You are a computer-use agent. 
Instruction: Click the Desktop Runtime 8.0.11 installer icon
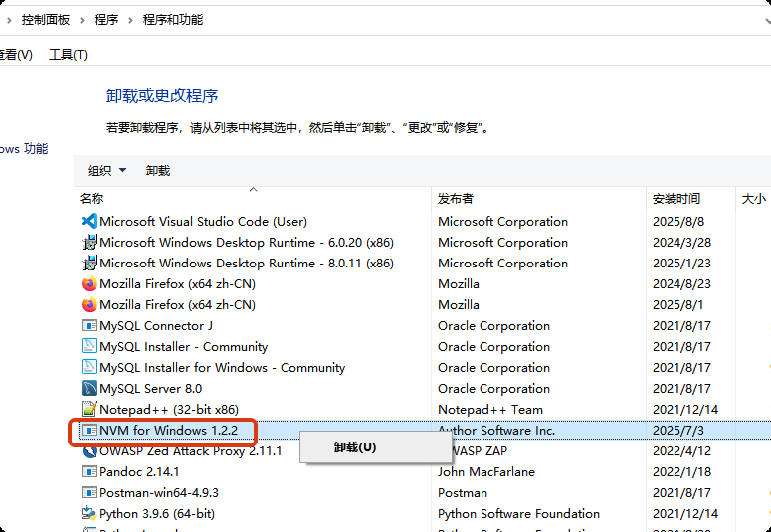coord(89,264)
